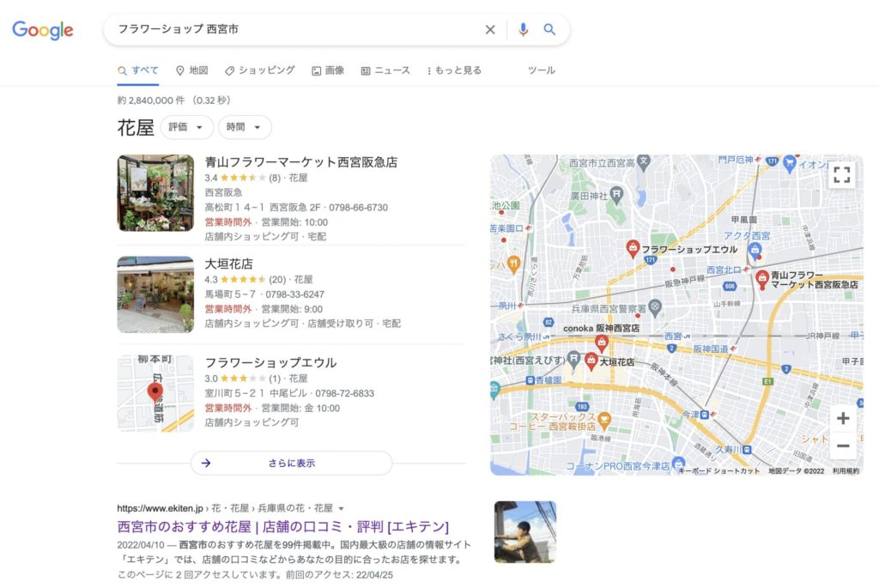Open the 評価 rating filter dropdown
Screen dimensions: 879x588
pyautogui.click(x=187, y=127)
